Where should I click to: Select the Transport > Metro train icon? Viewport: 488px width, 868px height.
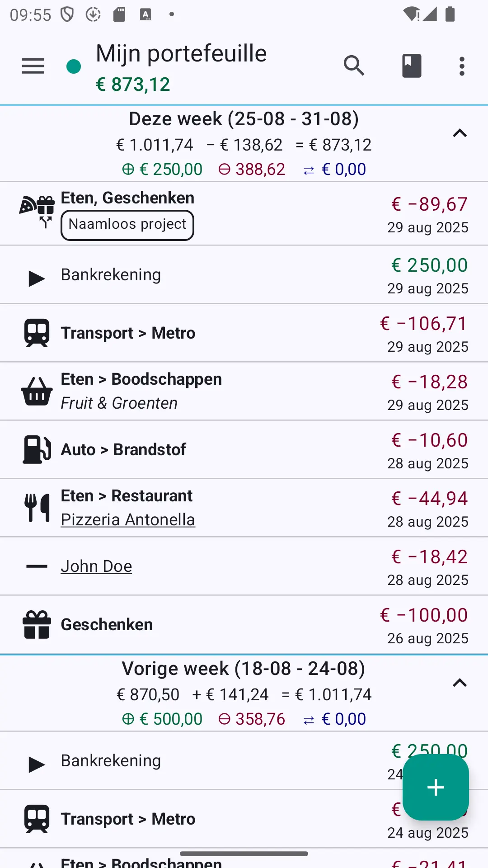click(x=37, y=333)
